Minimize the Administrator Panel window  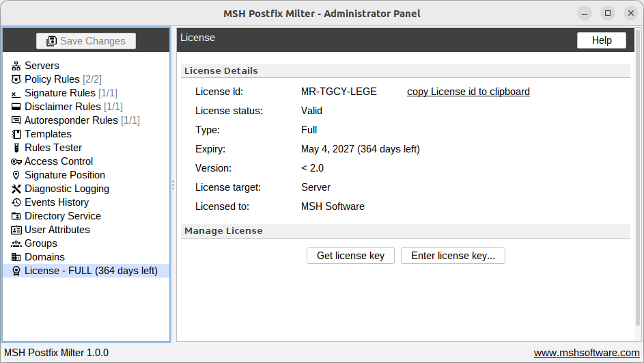click(585, 13)
